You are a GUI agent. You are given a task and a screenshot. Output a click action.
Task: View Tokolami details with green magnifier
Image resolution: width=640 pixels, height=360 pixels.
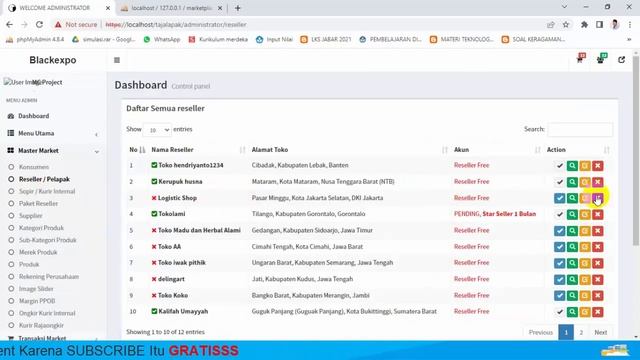coord(572,214)
